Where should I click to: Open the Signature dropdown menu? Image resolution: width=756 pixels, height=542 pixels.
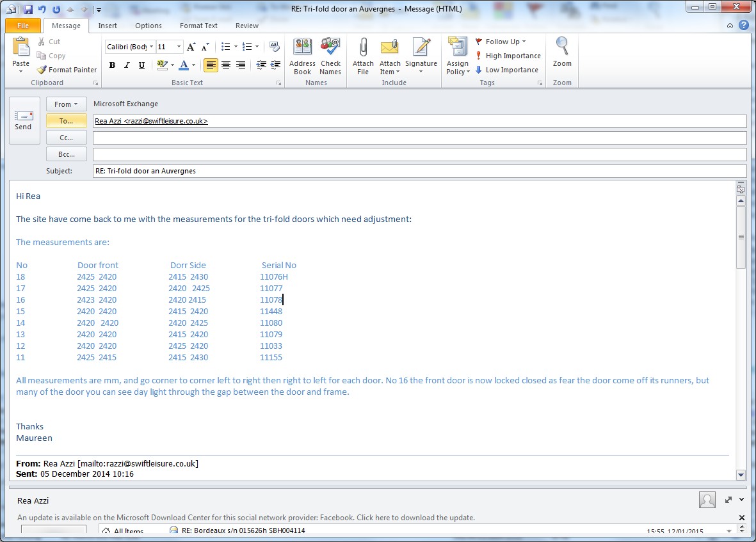tap(421, 71)
